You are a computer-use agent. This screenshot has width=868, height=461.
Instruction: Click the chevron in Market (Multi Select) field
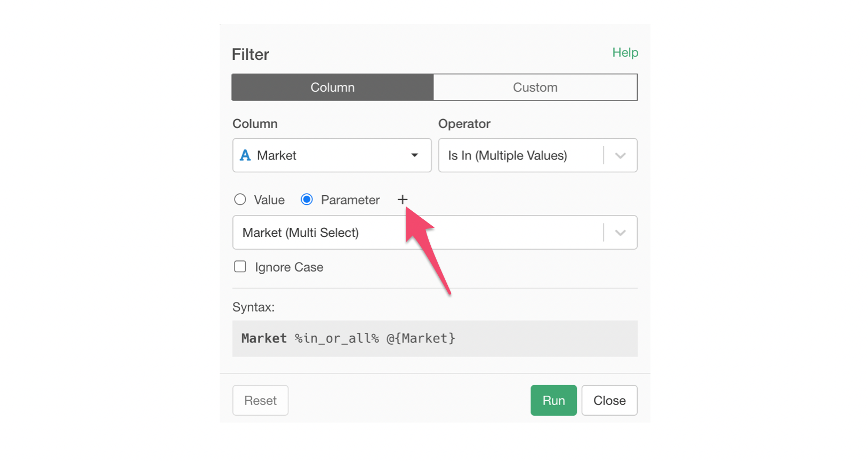coord(620,233)
